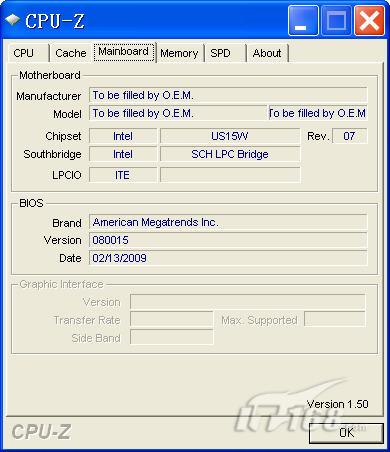Select the US15W chipset field
The image size is (390, 452).
pos(230,136)
